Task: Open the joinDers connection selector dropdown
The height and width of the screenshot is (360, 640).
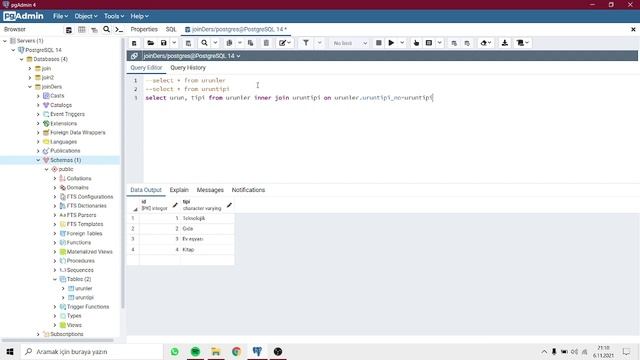Action: (x=192, y=56)
